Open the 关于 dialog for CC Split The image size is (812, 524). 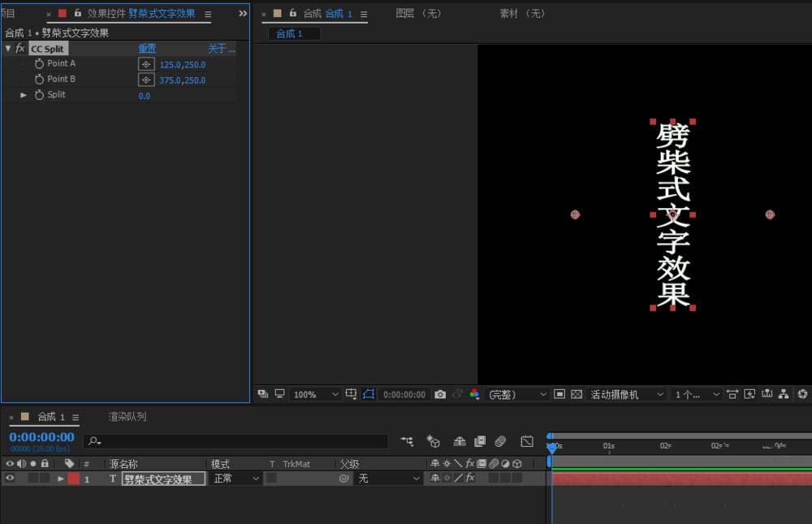point(220,48)
